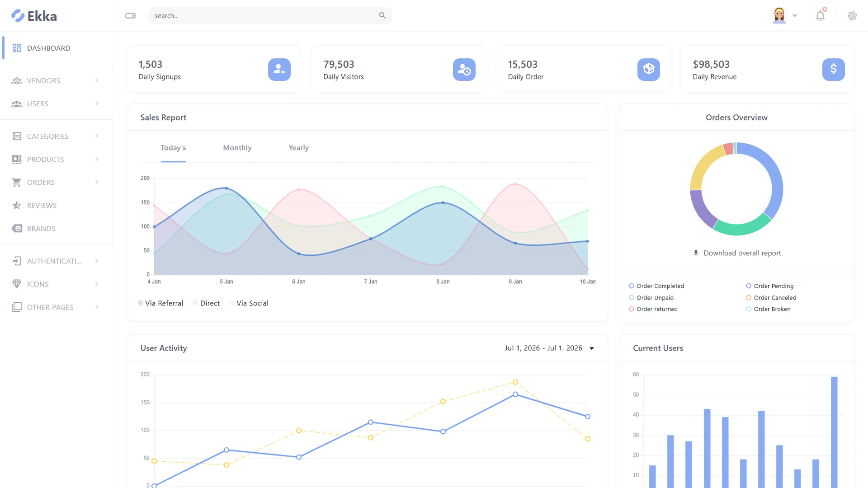Open settings gear icon
Image resolution: width=868 pixels, height=488 pixels.
click(852, 16)
